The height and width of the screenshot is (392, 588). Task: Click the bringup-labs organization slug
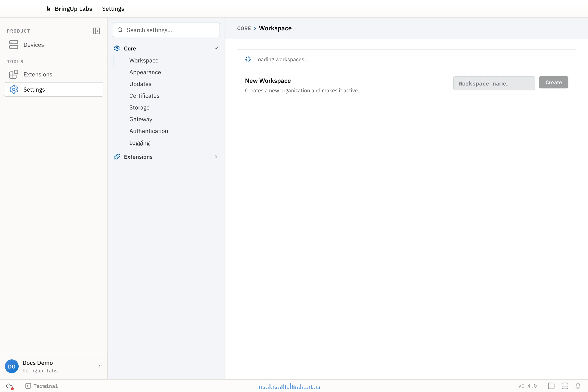tap(40, 371)
